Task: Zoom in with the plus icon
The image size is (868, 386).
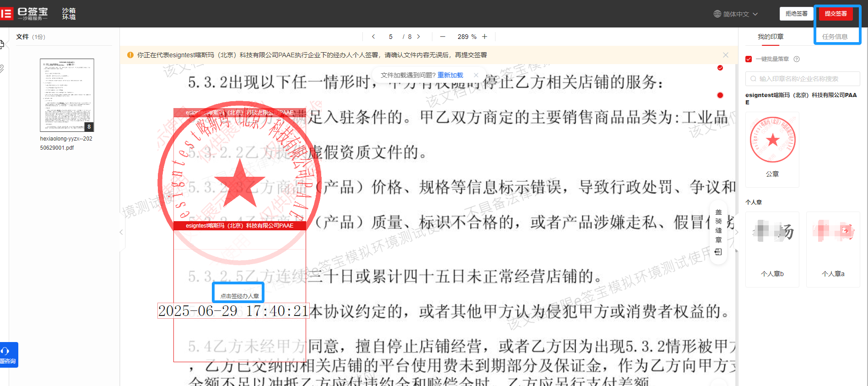Action: click(485, 37)
